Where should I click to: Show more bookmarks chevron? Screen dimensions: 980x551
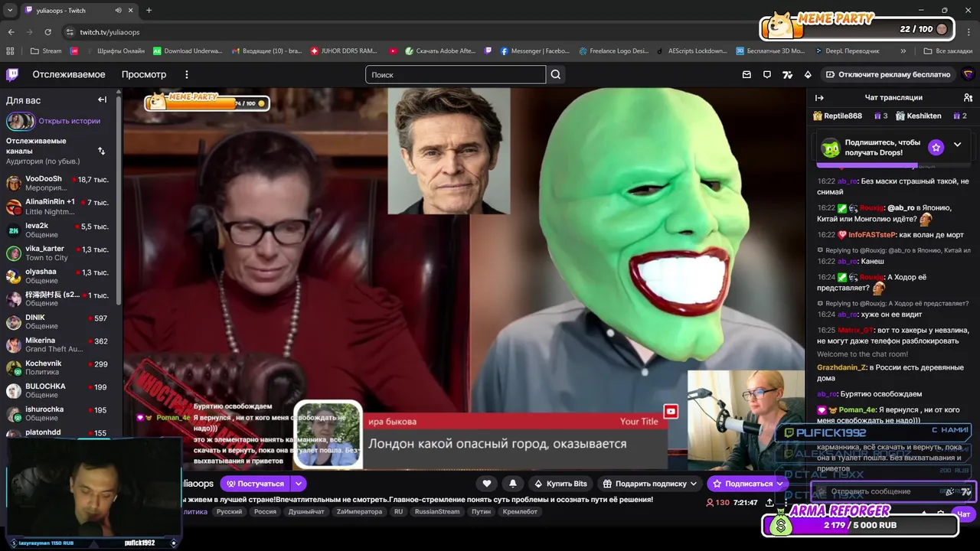pos(903,51)
